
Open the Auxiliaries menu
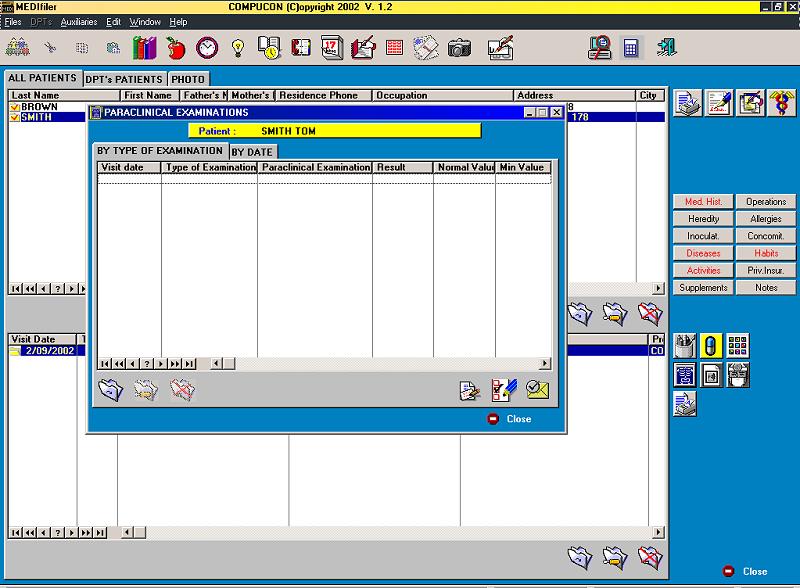79,22
